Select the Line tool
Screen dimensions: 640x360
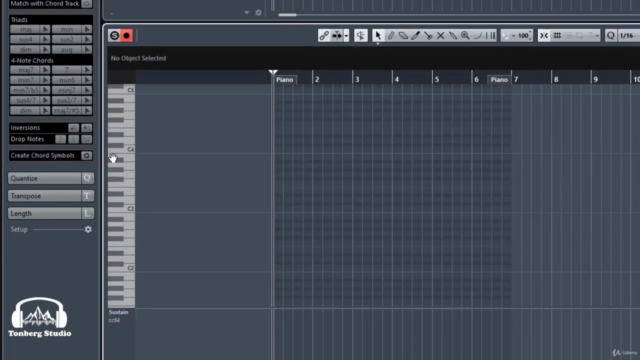[x=478, y=36]
